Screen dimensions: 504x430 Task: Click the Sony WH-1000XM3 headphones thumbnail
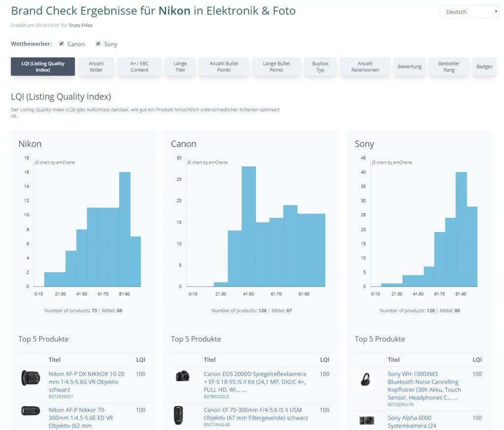(366, 379)
